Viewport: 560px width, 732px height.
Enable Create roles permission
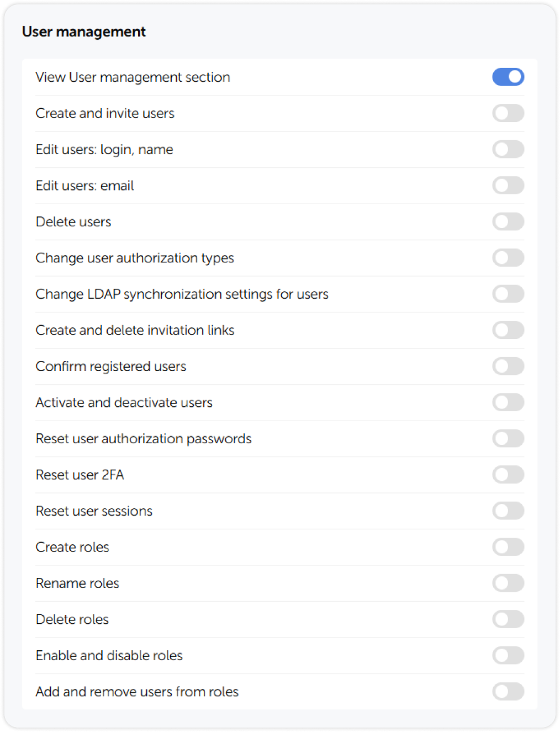(x=508, y=547)
